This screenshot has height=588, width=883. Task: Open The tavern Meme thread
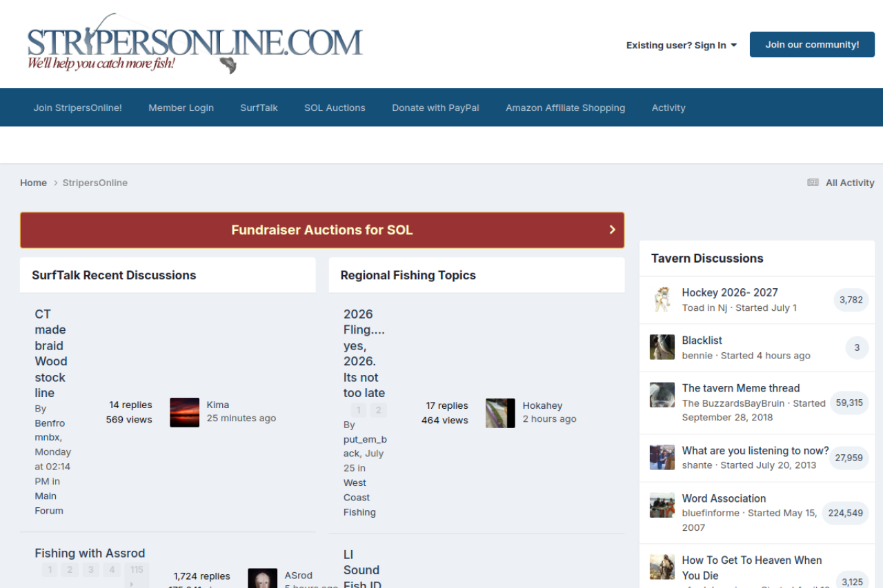[741, 388]
